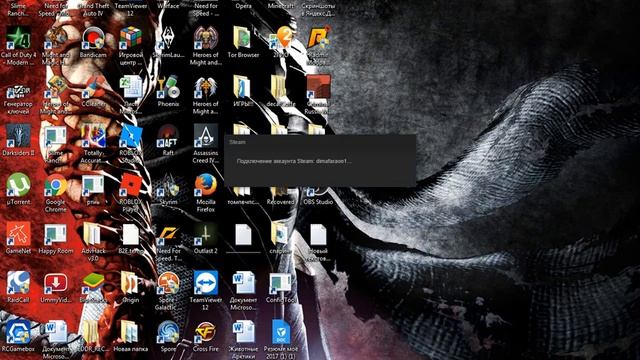Click the OBS Studio label
Screen dimensions: 640x360
[x=318, y=202]
